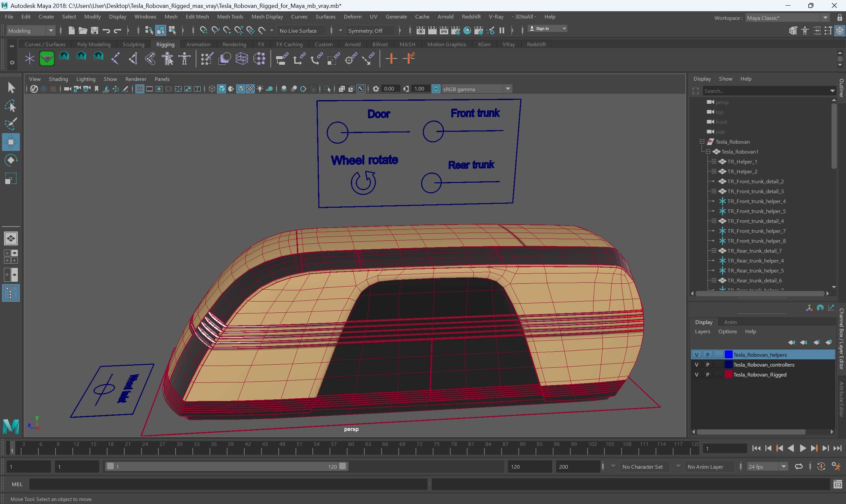Redo action arrow icon

point(118,31)
